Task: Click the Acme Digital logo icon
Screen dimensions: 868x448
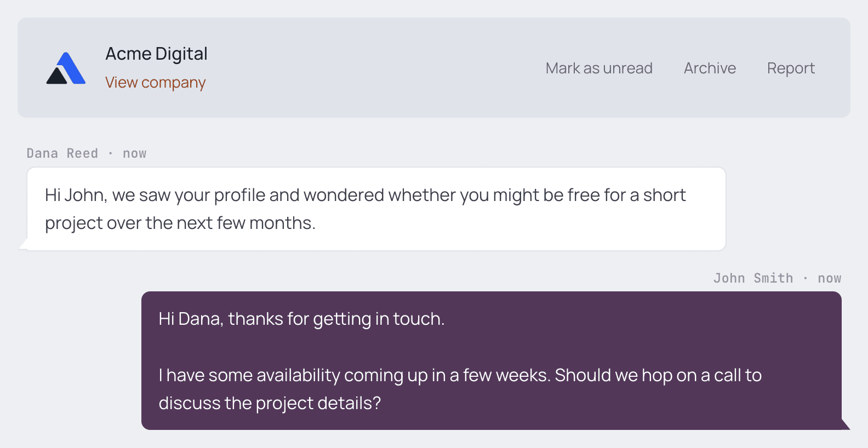Action: (x=66, y=68)
